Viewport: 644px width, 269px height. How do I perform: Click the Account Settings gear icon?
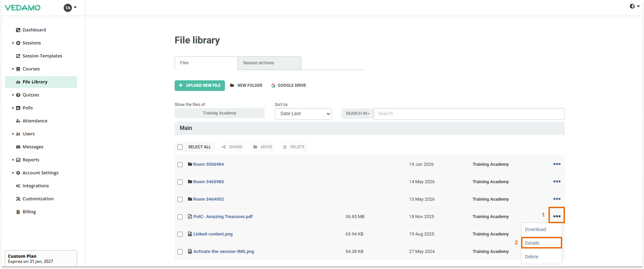pos(18,173)
